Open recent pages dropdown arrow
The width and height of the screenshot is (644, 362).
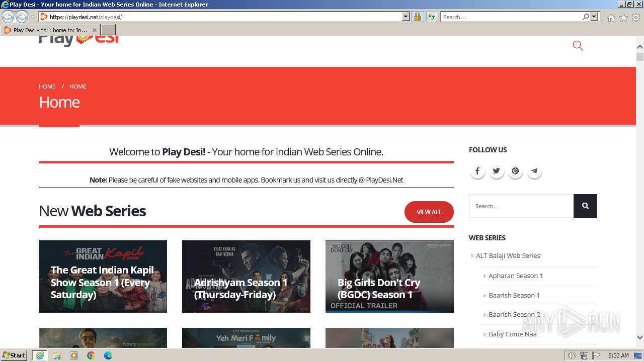[x=33, y=17]
